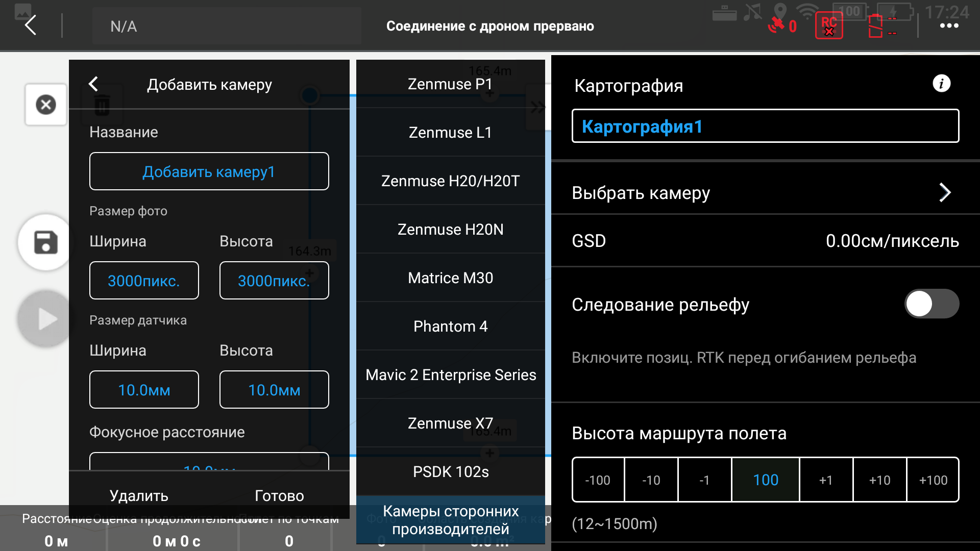Image resolution: width=980 pixels, height=551 pixels.
Task: Tap the drone battery status icon
Action: pos(881,26)
